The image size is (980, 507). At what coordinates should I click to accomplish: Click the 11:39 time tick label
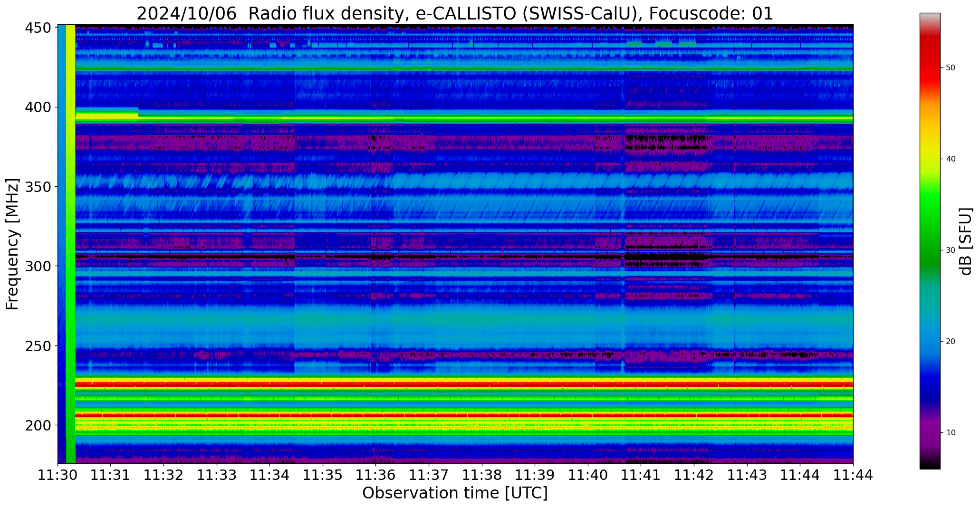click(535, 475)
